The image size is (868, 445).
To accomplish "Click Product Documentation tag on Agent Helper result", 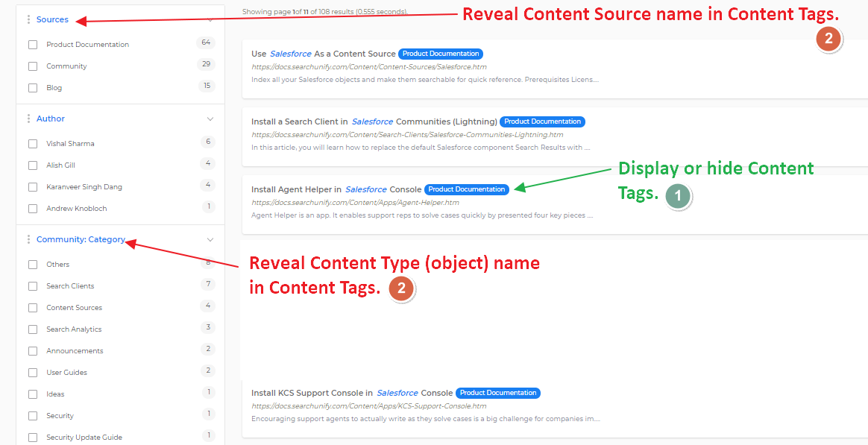I will pyautogui.click(x=467, y=189).
